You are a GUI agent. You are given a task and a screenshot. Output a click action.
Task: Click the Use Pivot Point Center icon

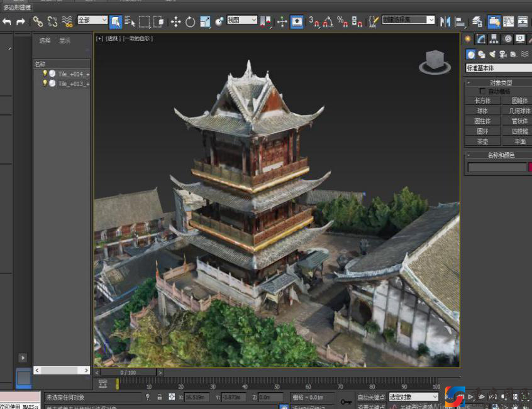(x=265, y=22)
